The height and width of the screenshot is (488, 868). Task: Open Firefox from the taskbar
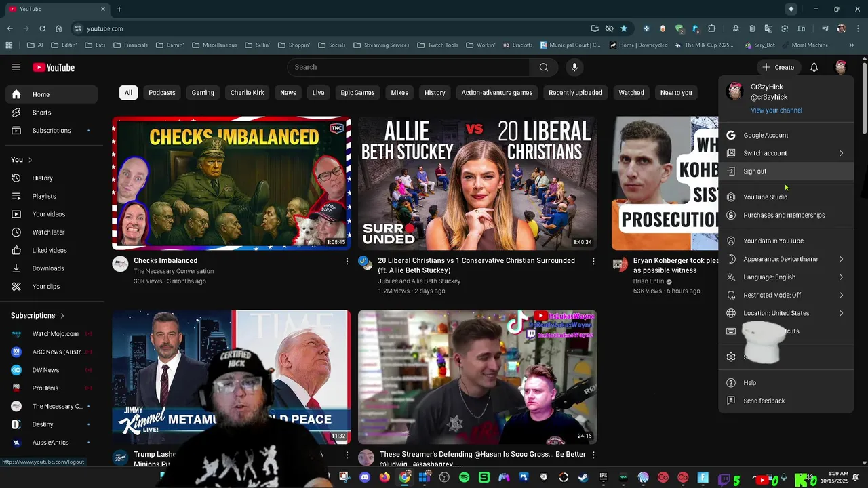(x=384, y=478)
